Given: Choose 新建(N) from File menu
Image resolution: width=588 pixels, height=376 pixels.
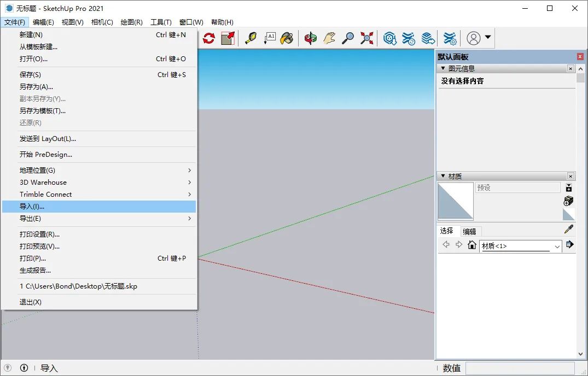Looking at the screenshot, I should (x=99, y=35).
